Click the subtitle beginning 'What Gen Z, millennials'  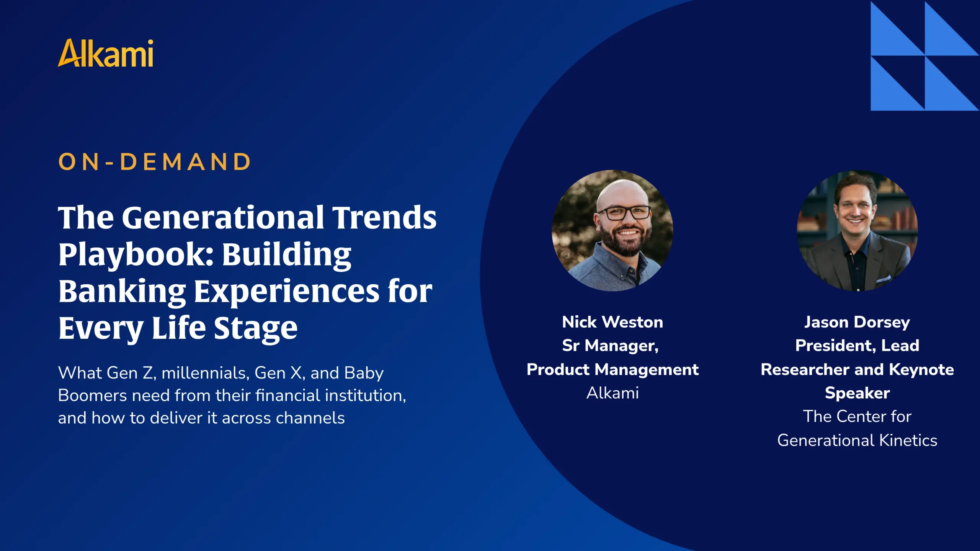[x=232, y=395]
